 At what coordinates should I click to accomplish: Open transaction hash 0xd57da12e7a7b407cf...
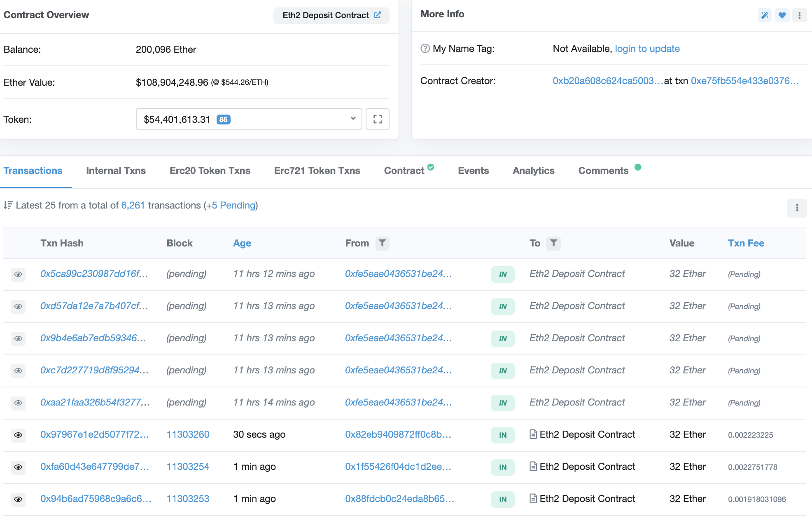pyautogui.click(x=94, y=306)
